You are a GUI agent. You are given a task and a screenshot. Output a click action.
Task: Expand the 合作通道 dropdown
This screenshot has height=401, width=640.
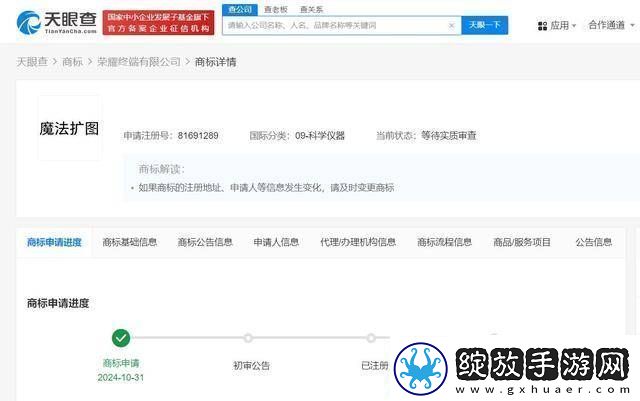[611, 25]
